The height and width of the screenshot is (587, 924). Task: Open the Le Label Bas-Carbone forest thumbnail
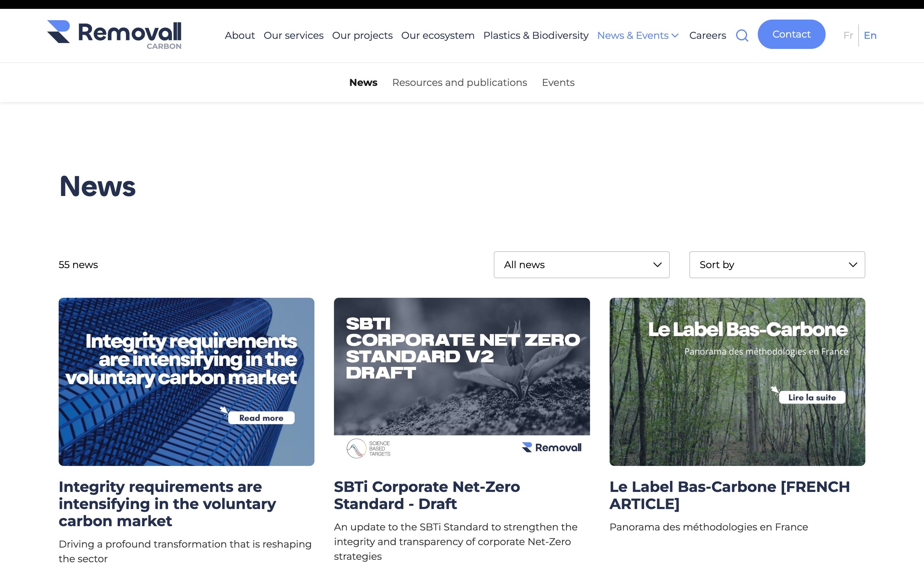(x=737, y=382)
